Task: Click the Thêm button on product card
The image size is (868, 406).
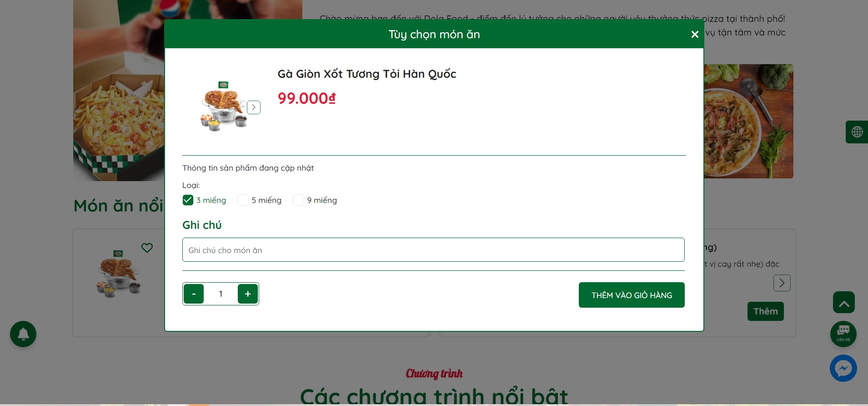Action: (765, 311)
